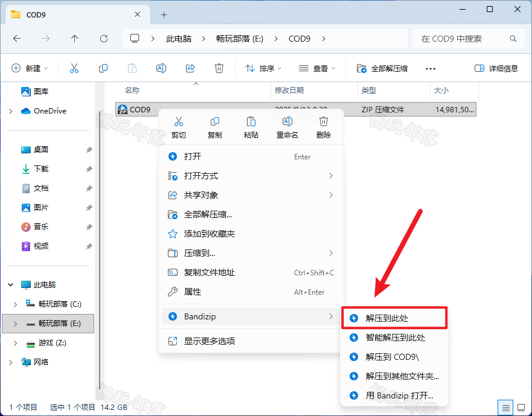Viewport: 532px width, 416px height.
Task: Open 属性 from the context menu
Action: coord(251,292)
